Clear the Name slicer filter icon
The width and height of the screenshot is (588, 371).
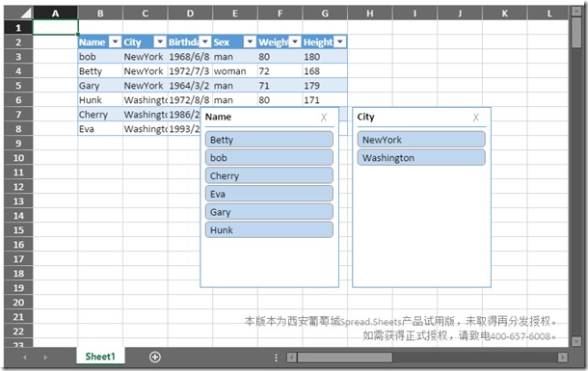[x=324, y=118]
